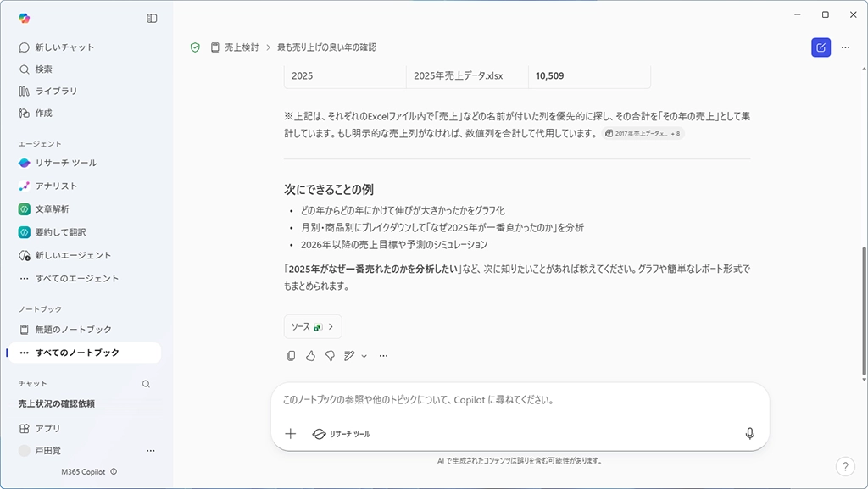Click the plus icon to add attachment
The image size is (868, 489).
(291, 433)
